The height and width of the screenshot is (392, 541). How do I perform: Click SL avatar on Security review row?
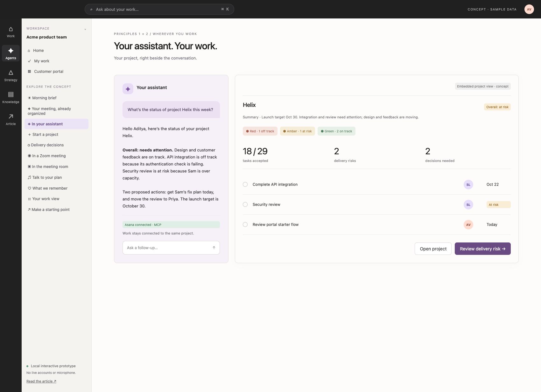tap(468, 205)
